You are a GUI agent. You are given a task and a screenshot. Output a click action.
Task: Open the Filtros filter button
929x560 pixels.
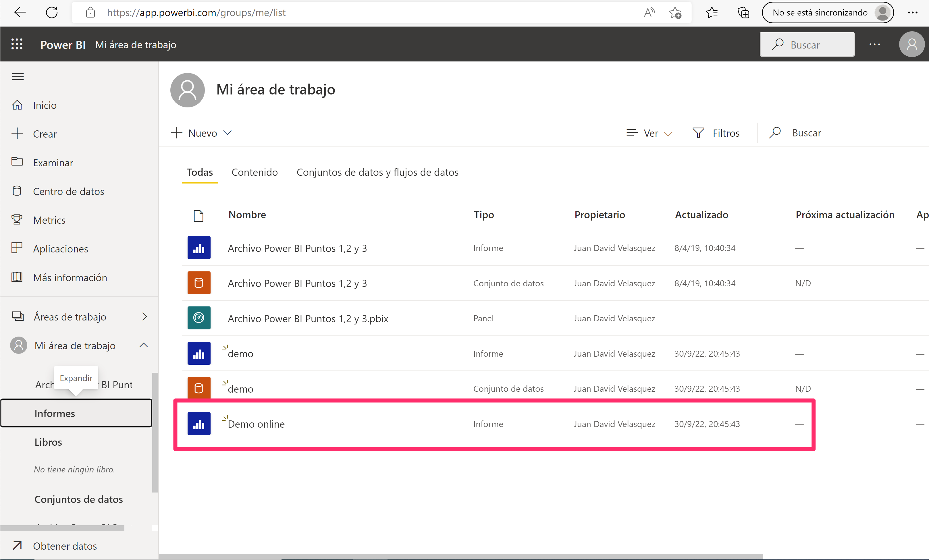(x=716, y=133)
